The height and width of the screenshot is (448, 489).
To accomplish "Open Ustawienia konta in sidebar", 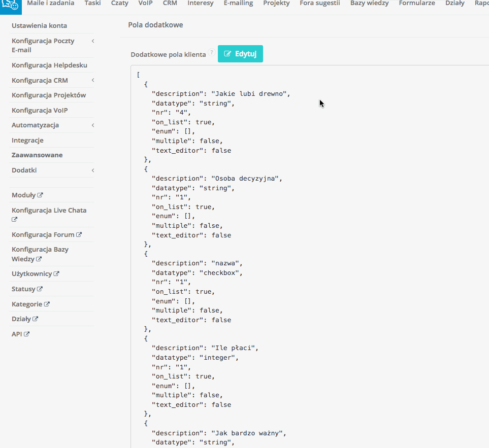I will (39, 26).
